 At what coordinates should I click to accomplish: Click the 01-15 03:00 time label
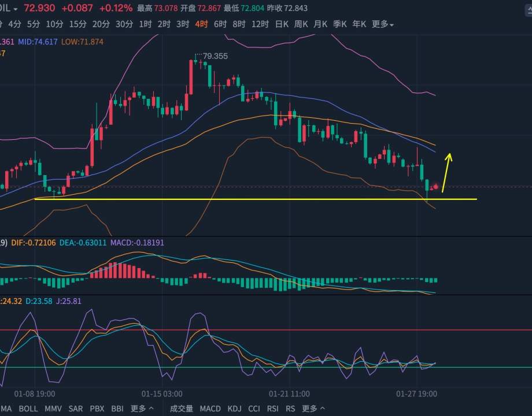162,393
